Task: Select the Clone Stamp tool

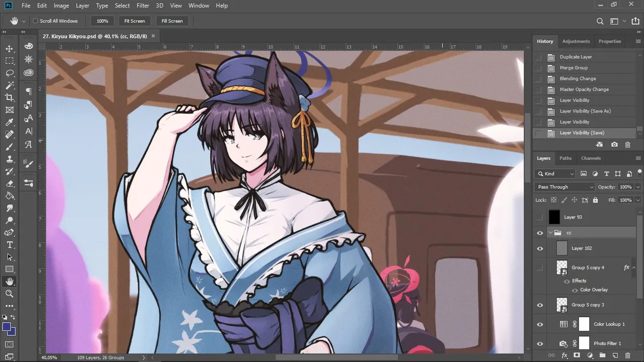Action: (10, 159)
